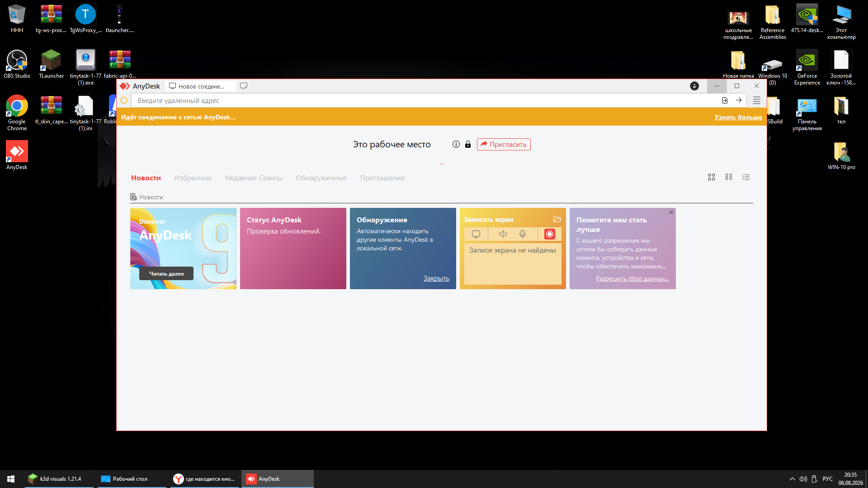
Task: Select the Избранные tab
Action: point(193,178)
